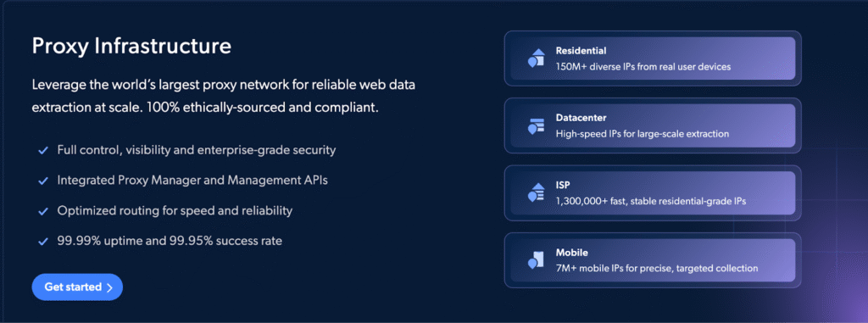Open the Datacenter proxy card

[x=653, y=125]
